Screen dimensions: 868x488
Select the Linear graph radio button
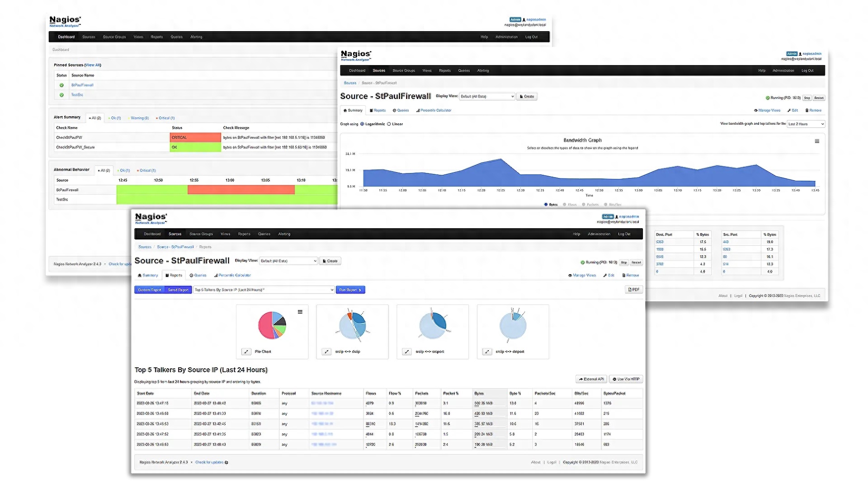coord(389,124)
